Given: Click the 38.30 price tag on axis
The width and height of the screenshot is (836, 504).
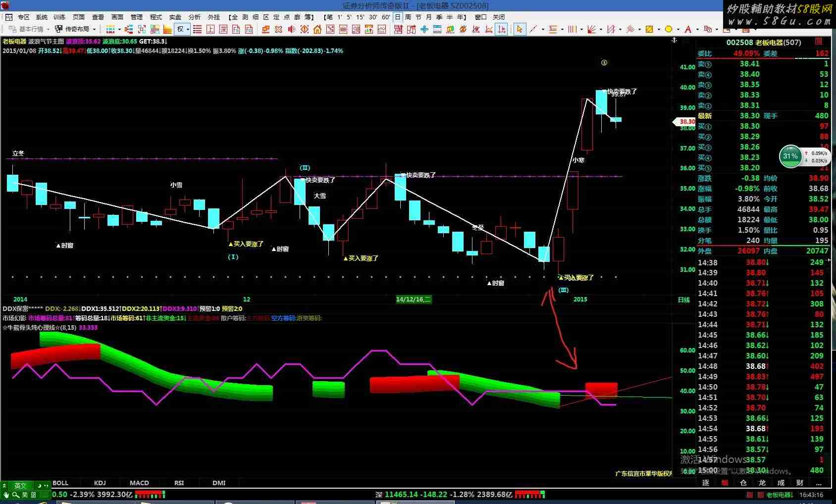Looking at the screenshot, I should coord(684,121).
